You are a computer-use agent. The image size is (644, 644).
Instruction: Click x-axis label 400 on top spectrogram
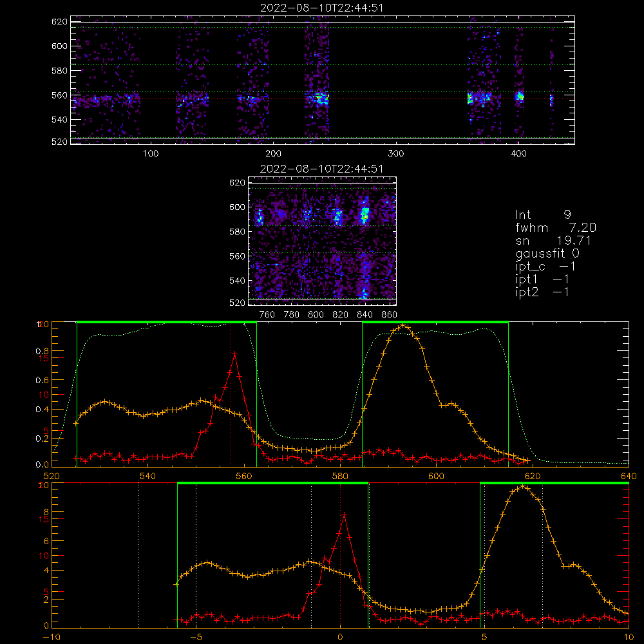518,154
